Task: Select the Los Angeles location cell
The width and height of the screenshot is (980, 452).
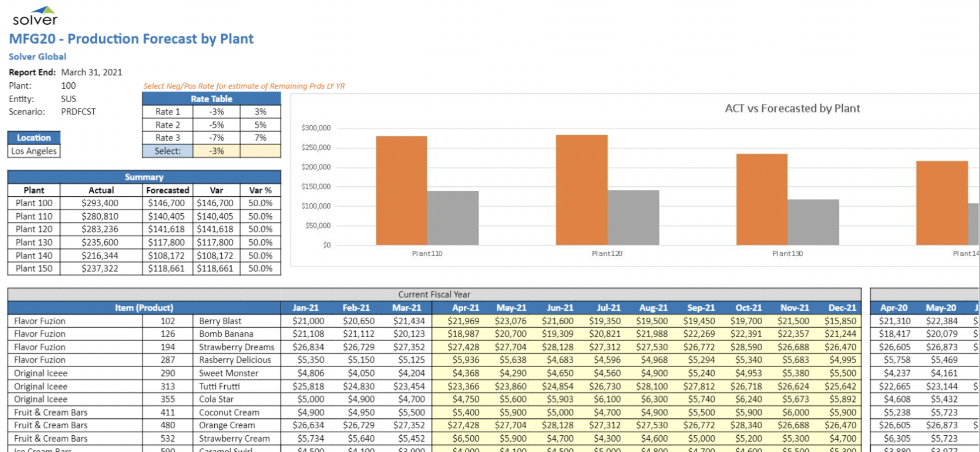Action: point(34,151)
